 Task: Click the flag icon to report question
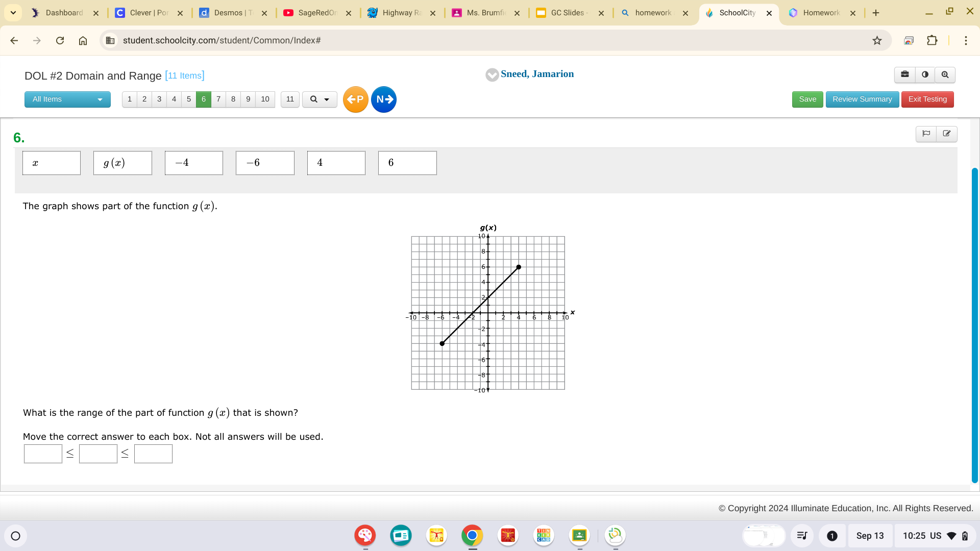click(x=927, y=133)
